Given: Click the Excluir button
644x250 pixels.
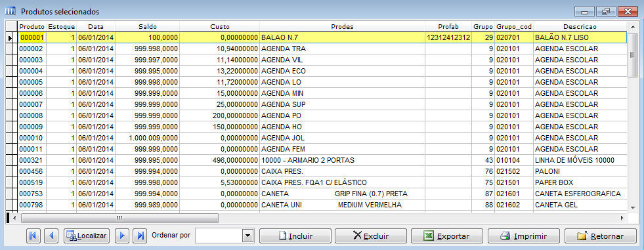Looking at the screenshot, I should 371,236.
